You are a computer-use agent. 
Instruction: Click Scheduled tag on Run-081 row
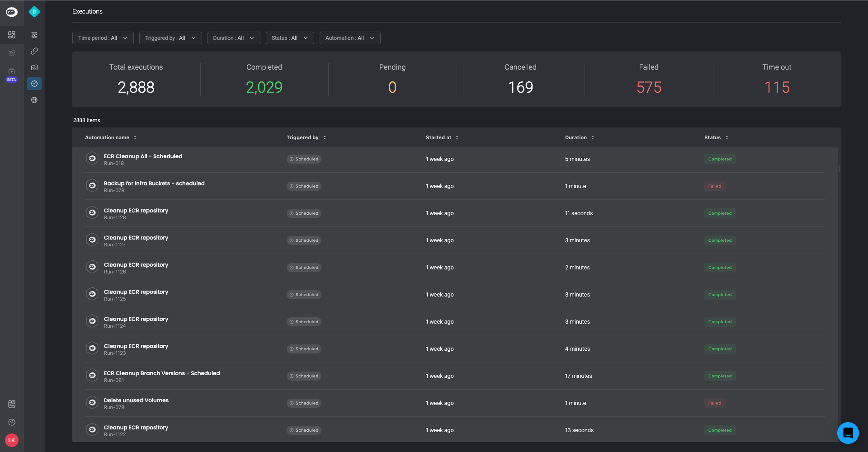click(304, 376)
